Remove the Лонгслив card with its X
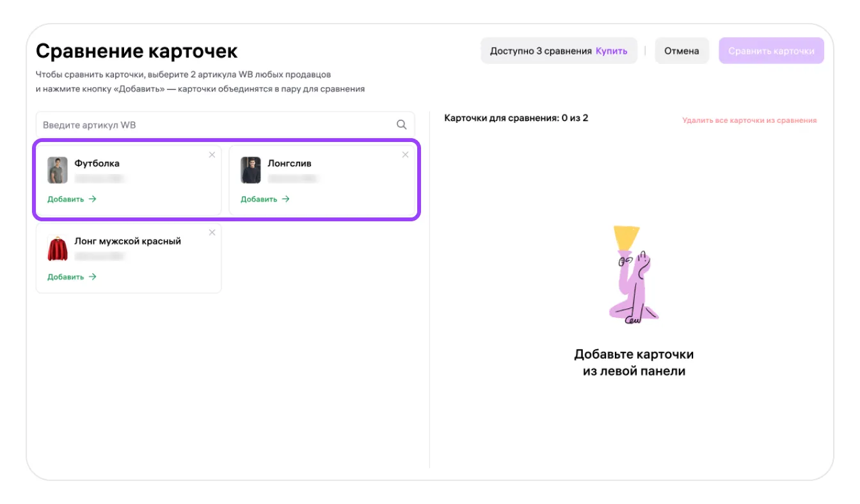The image size is (860, 504). 405,155
